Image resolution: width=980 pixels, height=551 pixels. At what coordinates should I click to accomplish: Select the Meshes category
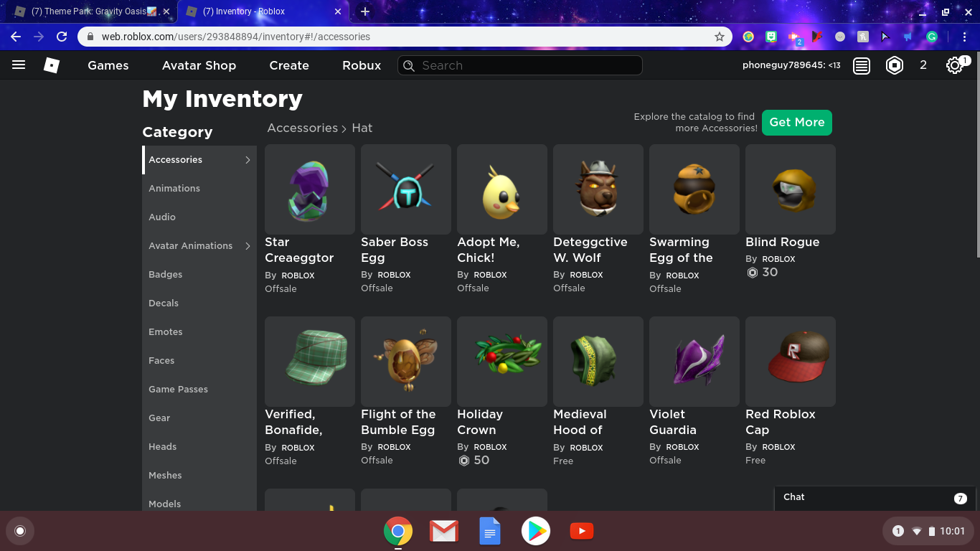(199, 475)
